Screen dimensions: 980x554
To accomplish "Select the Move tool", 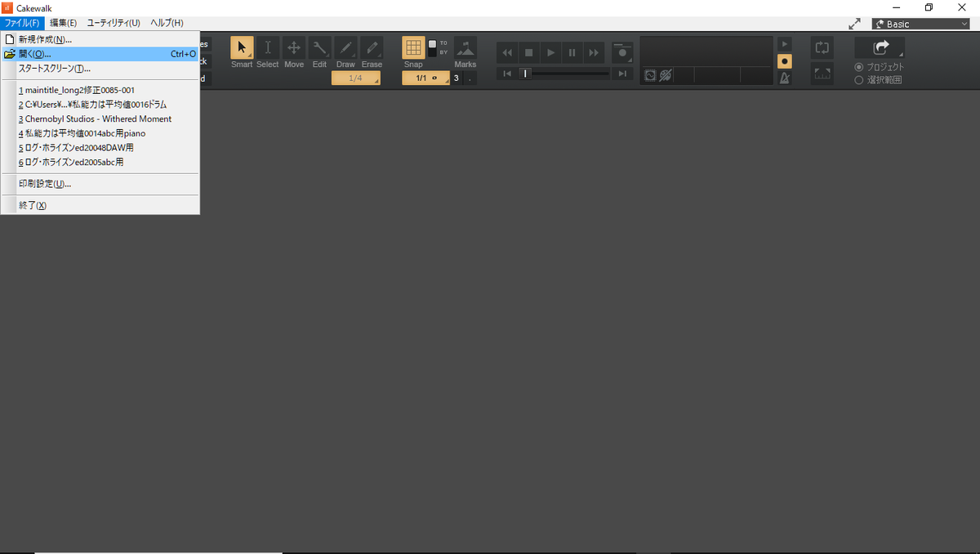I will click(294, 47).
